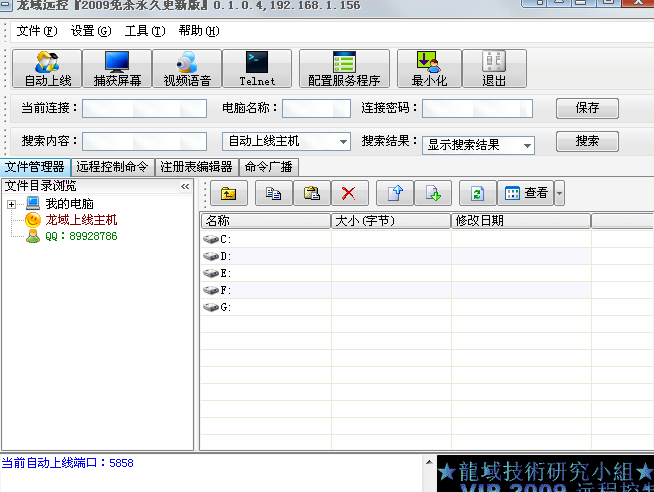The height and width of the screenshot is (492, 654).
Task: Click the green refresh icon
Action: point(478,193)
